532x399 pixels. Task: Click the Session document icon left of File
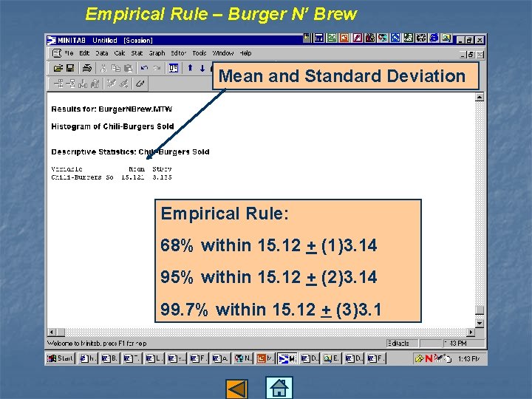coord(57,53)
